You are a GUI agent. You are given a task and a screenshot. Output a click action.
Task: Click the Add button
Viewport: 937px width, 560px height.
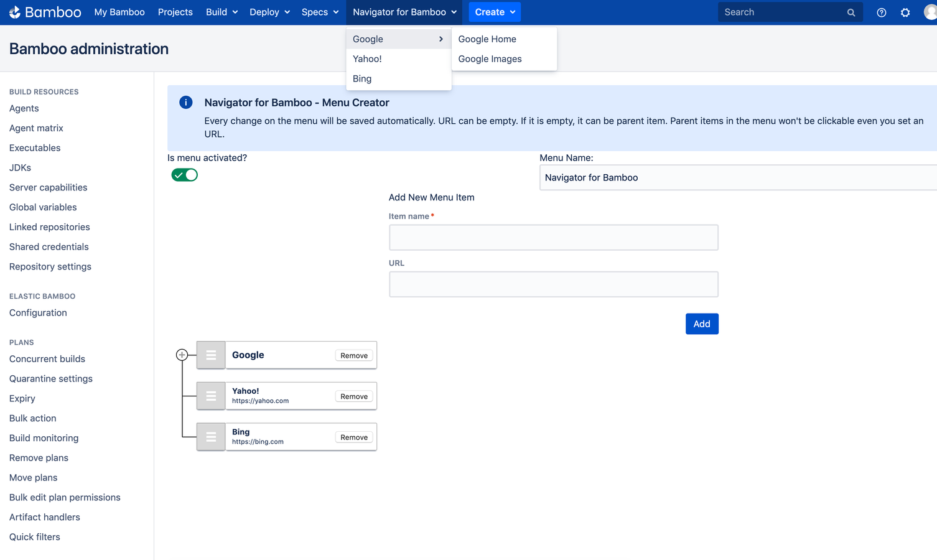(x=702, y=324)
